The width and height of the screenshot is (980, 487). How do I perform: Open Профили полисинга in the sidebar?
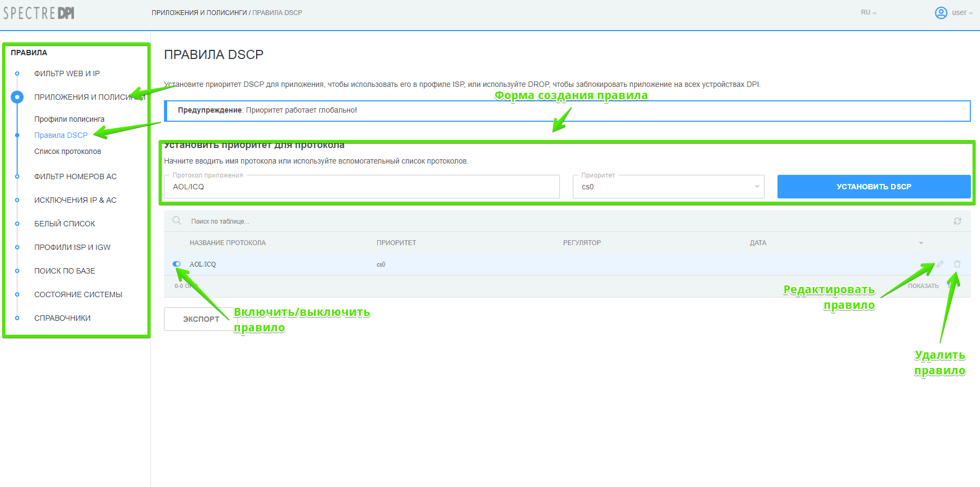click(69, 119)
